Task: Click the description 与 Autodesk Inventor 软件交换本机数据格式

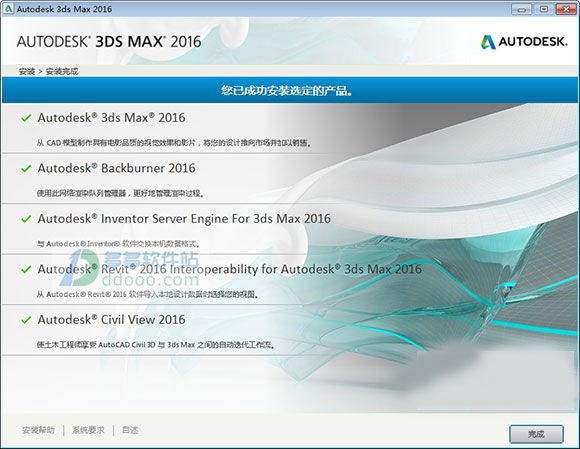Action: point(118,243)
